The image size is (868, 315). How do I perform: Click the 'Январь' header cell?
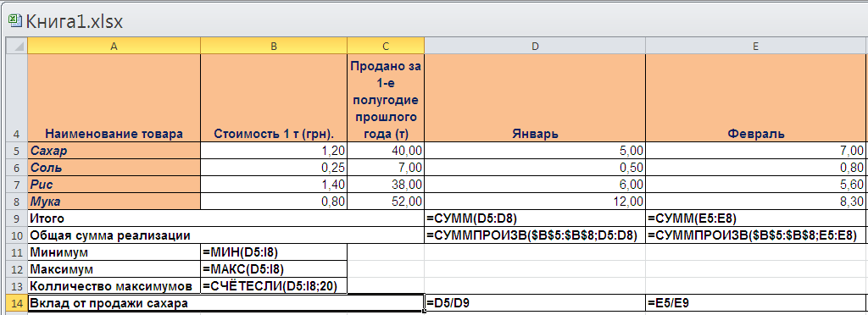coord(535,98)
